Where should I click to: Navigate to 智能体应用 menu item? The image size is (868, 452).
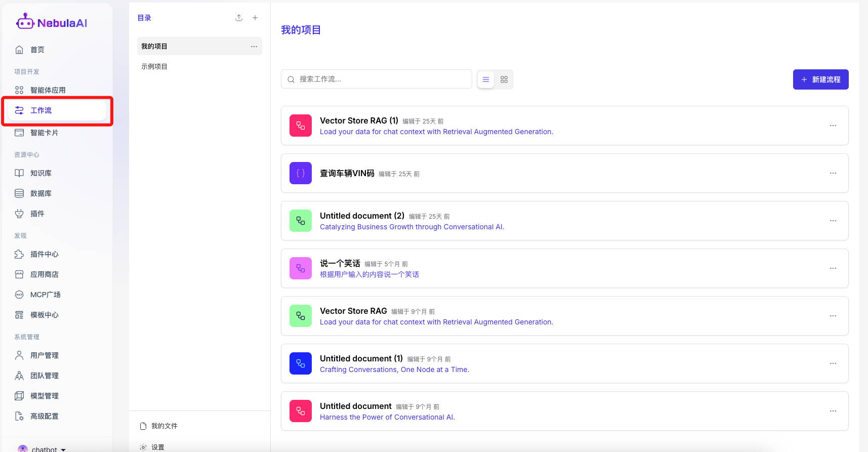[x=48, y=90]
